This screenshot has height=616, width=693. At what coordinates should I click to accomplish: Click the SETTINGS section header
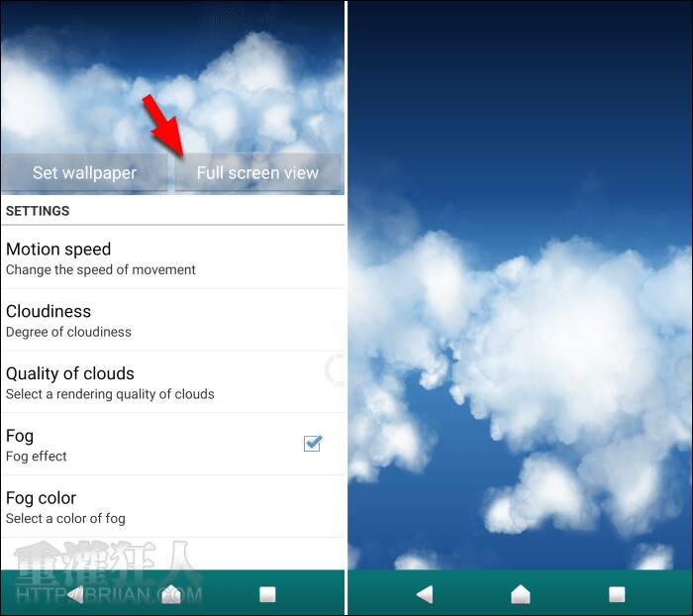38,211
